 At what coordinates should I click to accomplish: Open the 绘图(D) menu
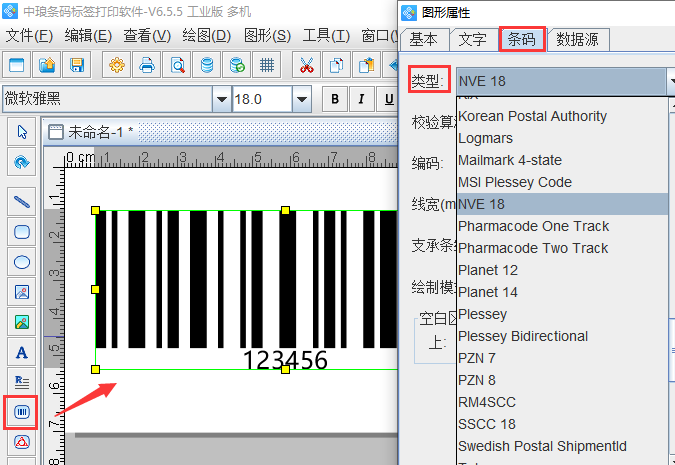tap(207, 36)
